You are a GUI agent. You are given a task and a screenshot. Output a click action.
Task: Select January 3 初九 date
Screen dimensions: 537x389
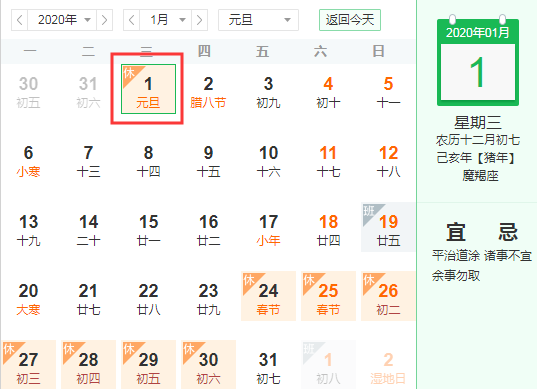pyautogui.click(x=268, y=92)
